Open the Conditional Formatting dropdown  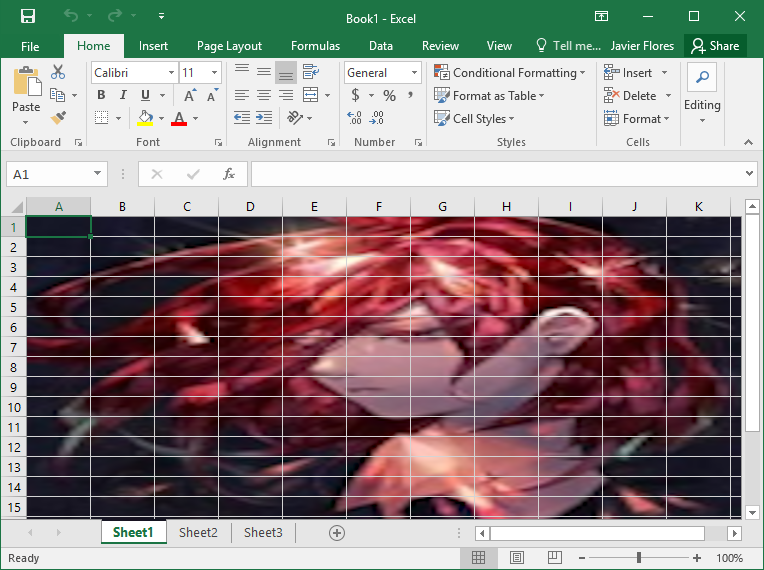[507, 73]
